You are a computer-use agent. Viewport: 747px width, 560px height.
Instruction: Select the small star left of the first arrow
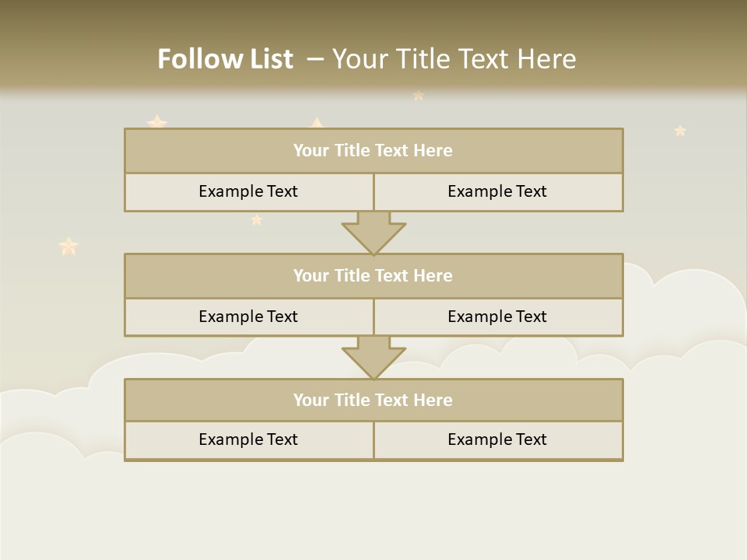pyautogui.click(x=257, y=219)
